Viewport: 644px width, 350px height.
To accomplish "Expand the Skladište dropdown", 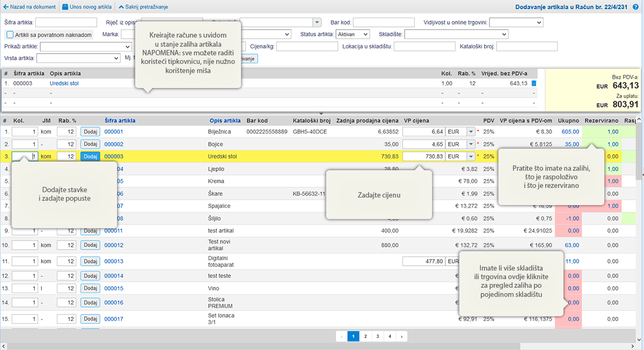I will 456,34.
